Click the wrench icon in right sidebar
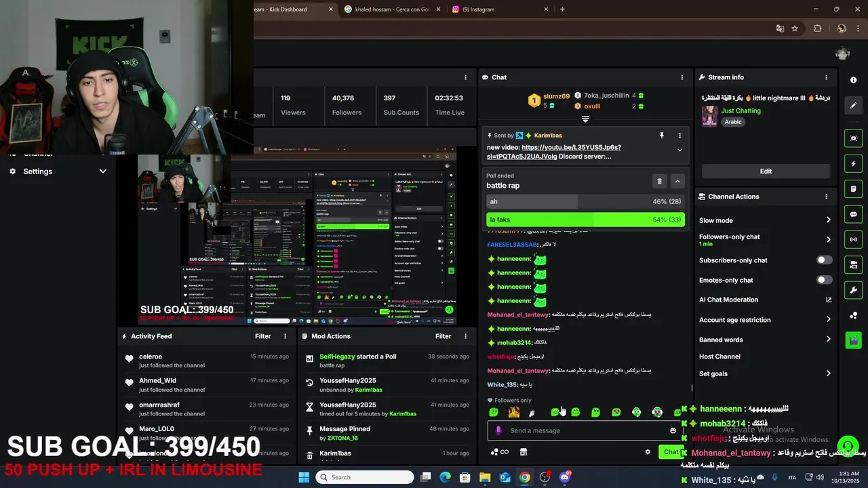 click(x=853, y=290)
